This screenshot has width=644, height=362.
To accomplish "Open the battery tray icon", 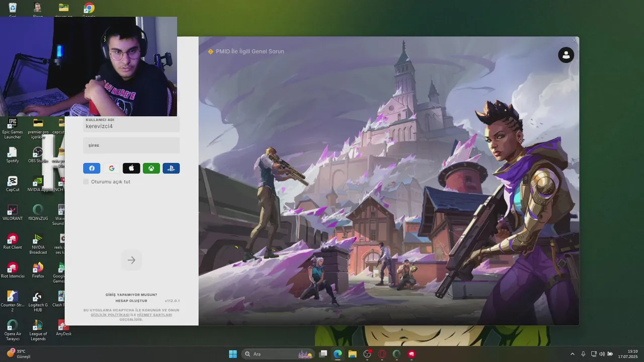I will click(610, 354).
